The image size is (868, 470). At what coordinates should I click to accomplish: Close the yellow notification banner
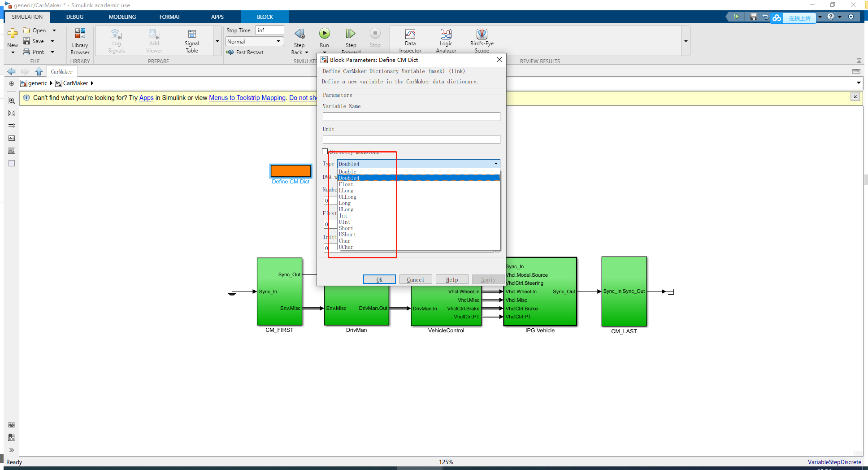tap(855, 97)
